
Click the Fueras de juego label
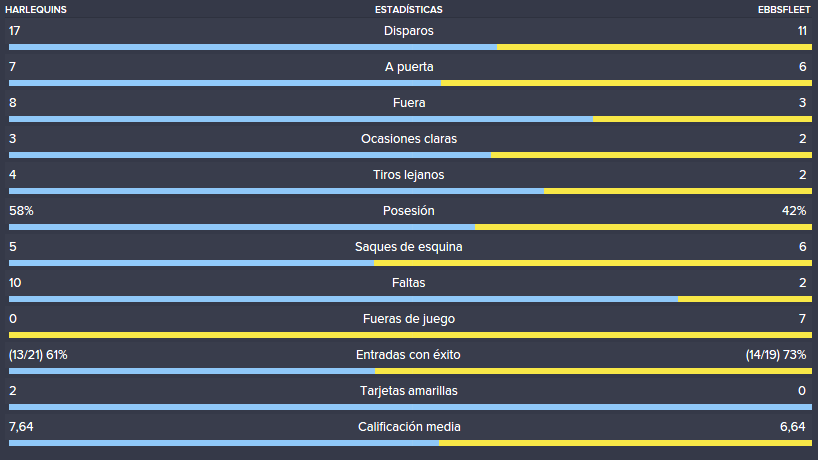click(409, 319)
